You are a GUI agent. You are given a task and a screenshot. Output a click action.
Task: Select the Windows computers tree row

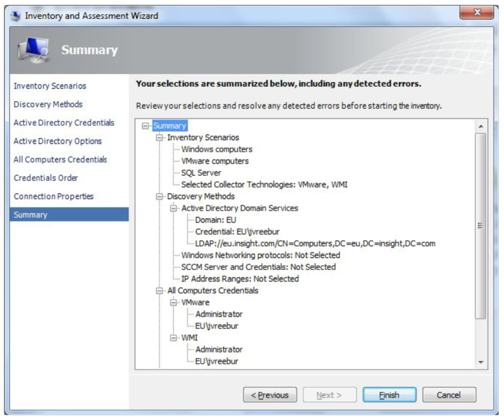point(217,149)
